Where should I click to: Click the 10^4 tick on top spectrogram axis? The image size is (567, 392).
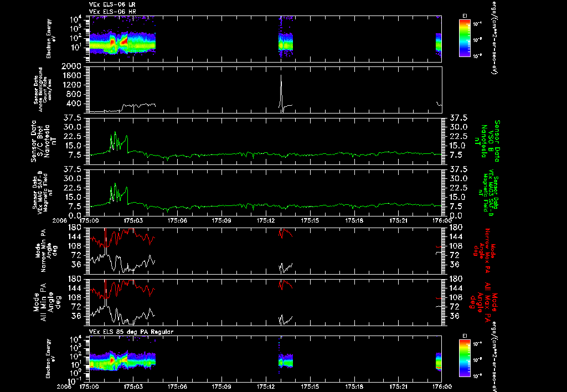coord(76,19)
